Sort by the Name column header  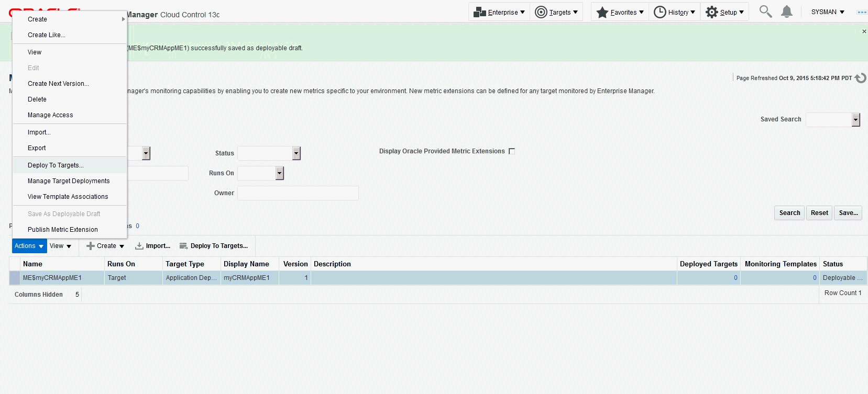tap(62, 264)
